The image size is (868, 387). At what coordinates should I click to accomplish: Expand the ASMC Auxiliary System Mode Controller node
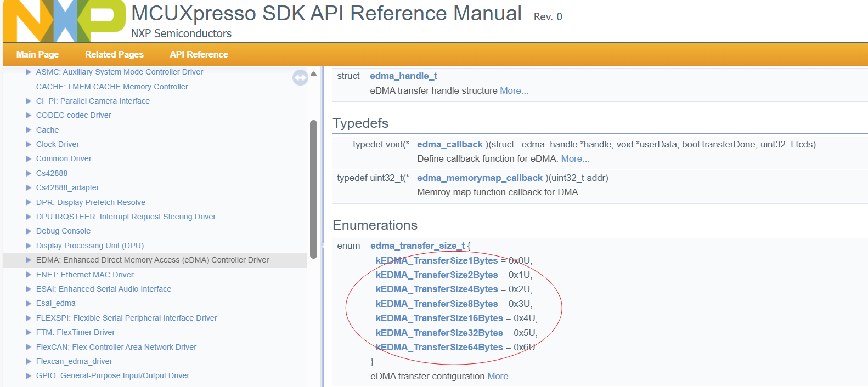(x=29, y=72)
